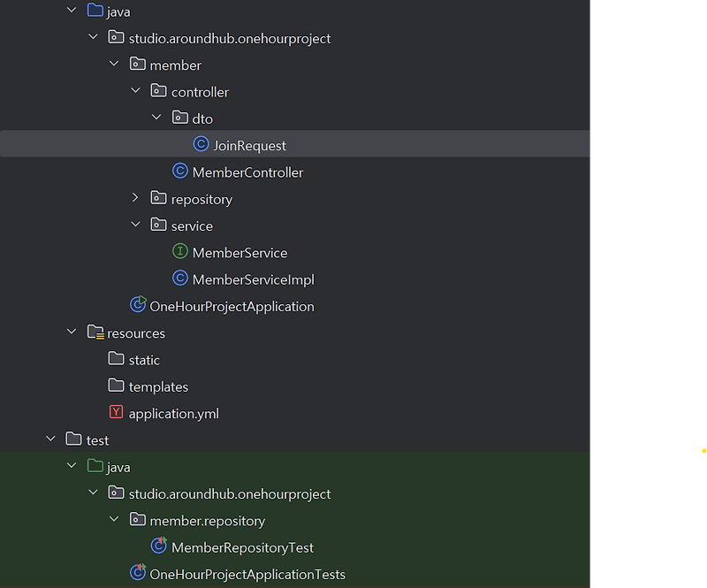Collapse the dto package chevron
This screenshot has width=707, height=588.
pyautogui.click(x=156, y=117)
